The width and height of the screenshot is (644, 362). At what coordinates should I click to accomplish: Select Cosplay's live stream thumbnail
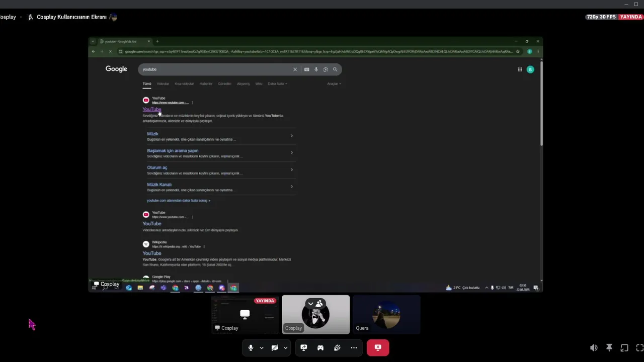pos(245,315)
